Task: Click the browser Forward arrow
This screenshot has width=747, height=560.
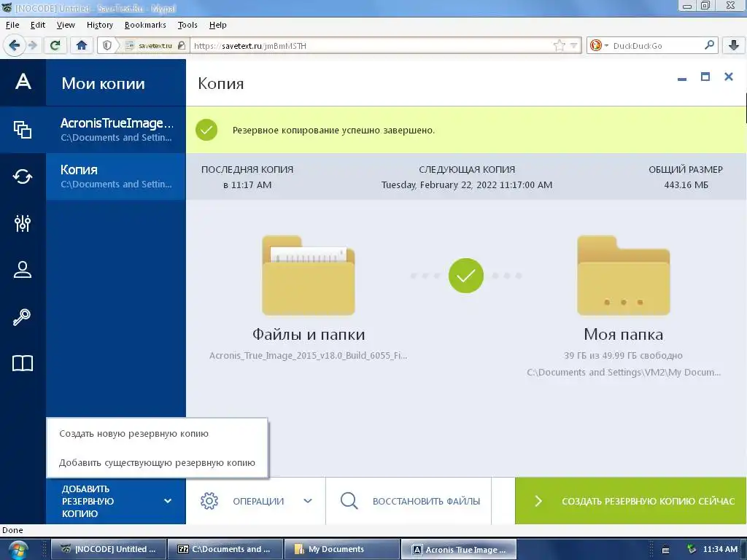Action: [32, 45]
